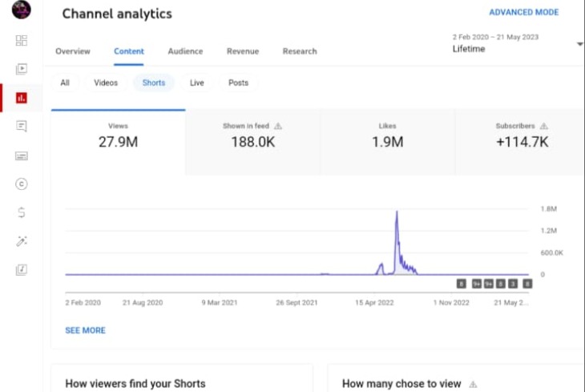Select the Likes 1.9M metric card

pyautogui.click(x=387, y=142)
